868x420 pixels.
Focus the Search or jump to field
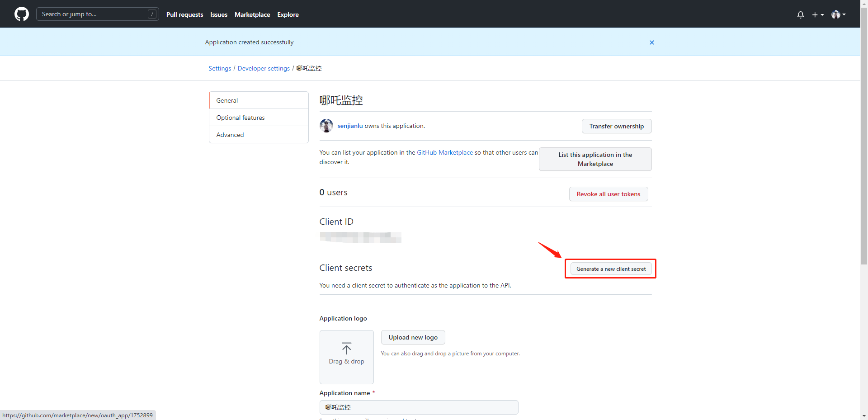[97, 14]
